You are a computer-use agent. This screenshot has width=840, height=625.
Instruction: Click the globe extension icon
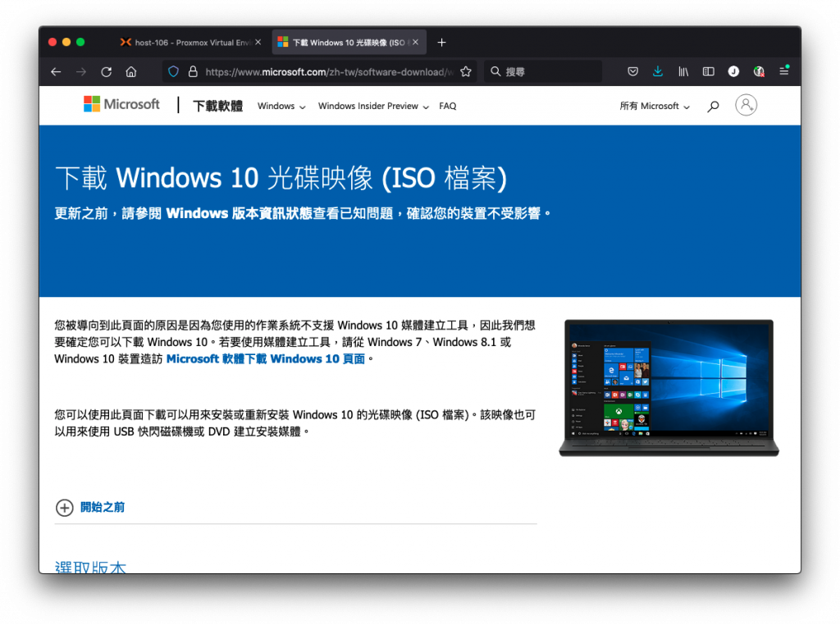[759, 71]
